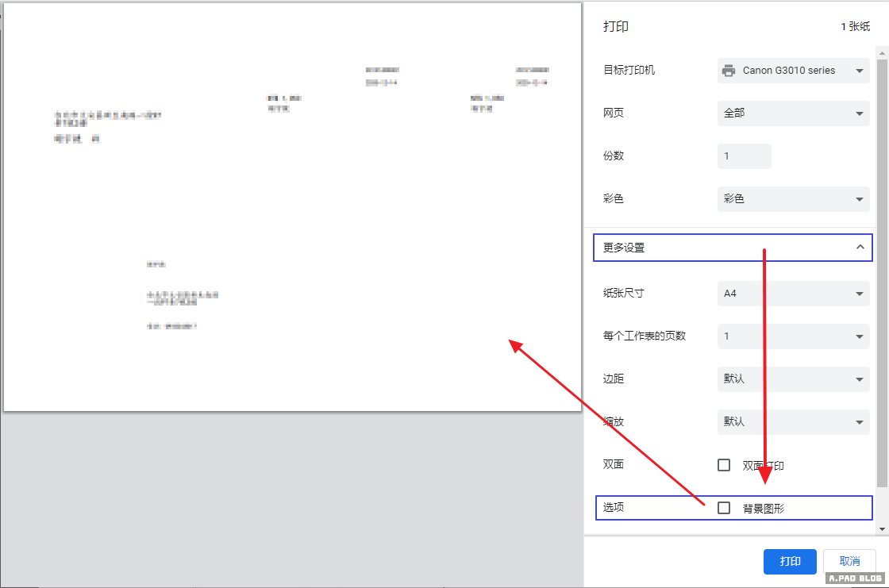Click the dropdown arrow of the 彩色 field
Screen dimensions: 889x588
point(859,199)
